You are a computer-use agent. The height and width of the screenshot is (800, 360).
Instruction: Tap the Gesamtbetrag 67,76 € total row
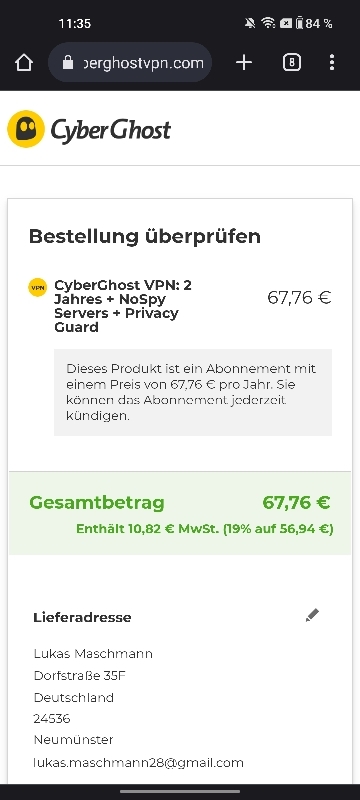(180, 513)
